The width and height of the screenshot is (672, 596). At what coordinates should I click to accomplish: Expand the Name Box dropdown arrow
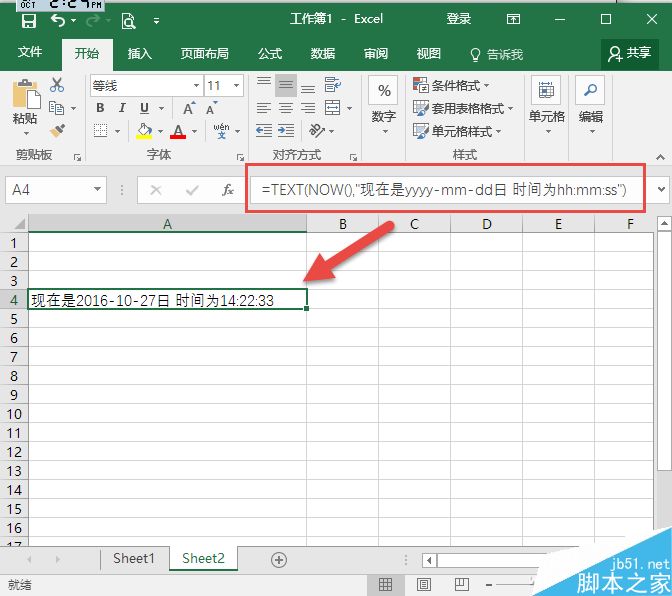tap(97, 189)
